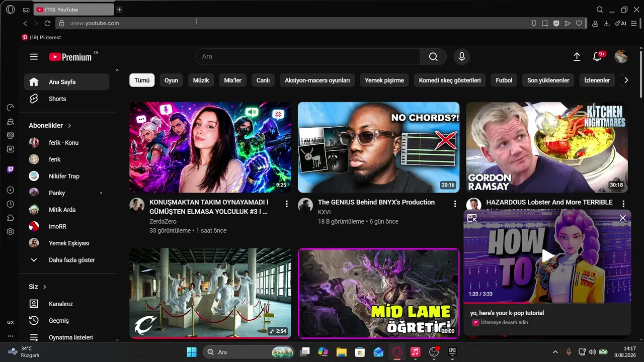Viewport: 644px width, 362px height.
Task: Open the YouTube guide hamburger menu
Action: pos(34,57)
